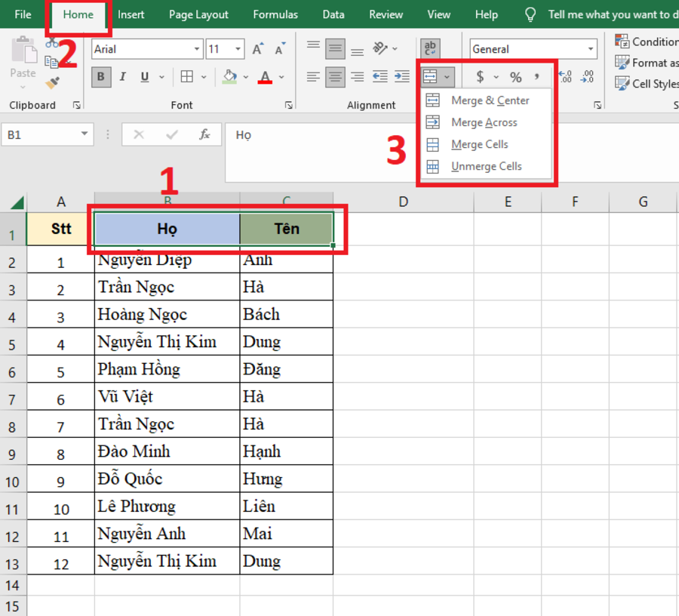Open Clipboard group dialog launcher
Screen dimensions: 679x616
(x=77, y=105)
